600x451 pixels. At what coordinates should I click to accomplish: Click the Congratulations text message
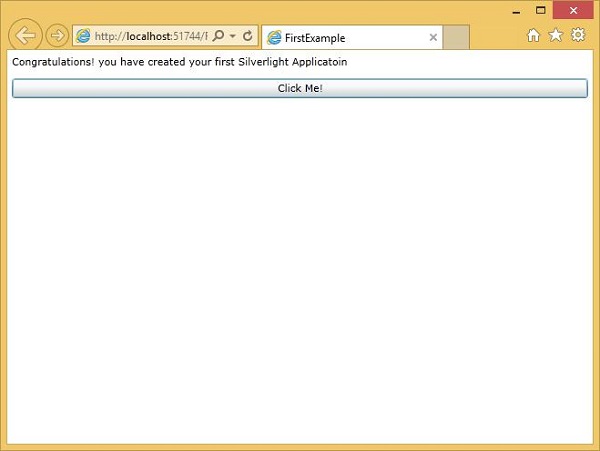180,62
